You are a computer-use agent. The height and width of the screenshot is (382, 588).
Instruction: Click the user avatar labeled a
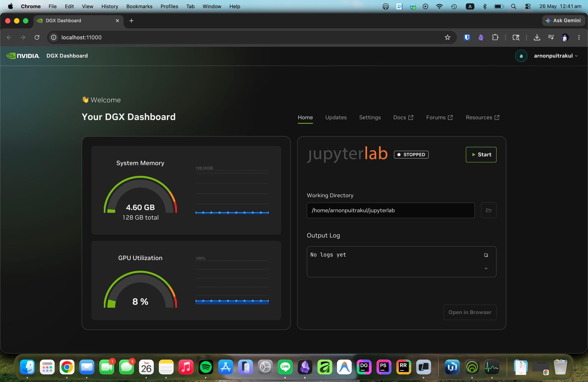click(521, 56)
